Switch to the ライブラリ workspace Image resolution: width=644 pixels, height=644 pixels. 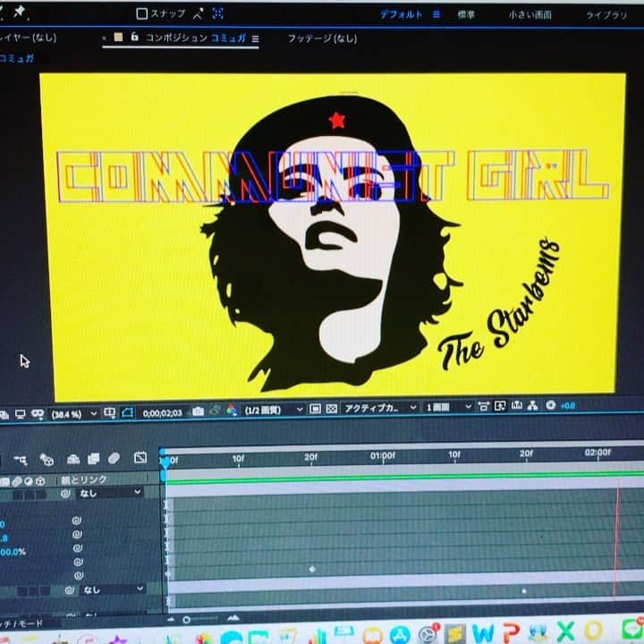[606, 15]
